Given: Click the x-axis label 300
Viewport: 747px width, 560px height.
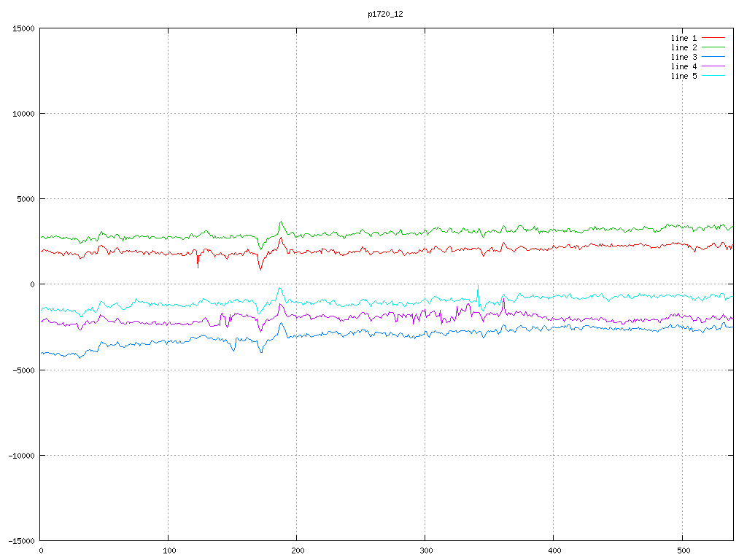Looking at the screenshot, I should click(426, 551).
